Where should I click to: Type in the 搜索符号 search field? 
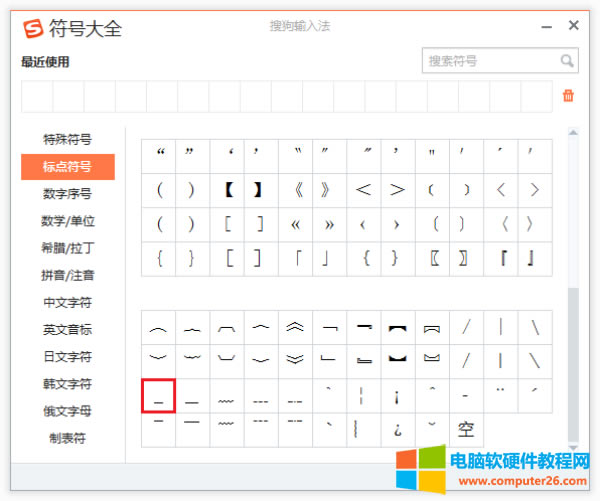click(489, 61)
